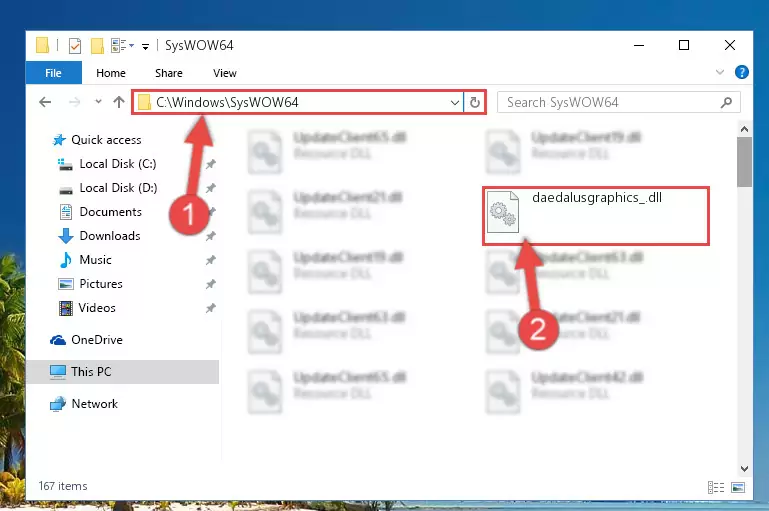The image size is (769, 511).
Task: Click the scrollbar down arrow
Action: pos(744,469)
